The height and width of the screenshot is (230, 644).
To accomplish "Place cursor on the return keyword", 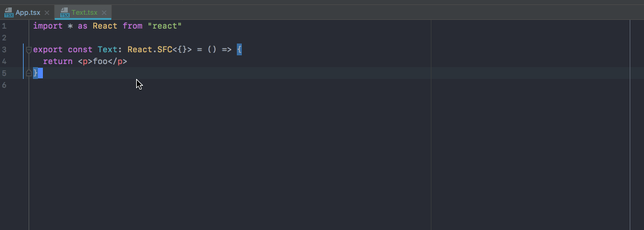I will coord(58,62).
